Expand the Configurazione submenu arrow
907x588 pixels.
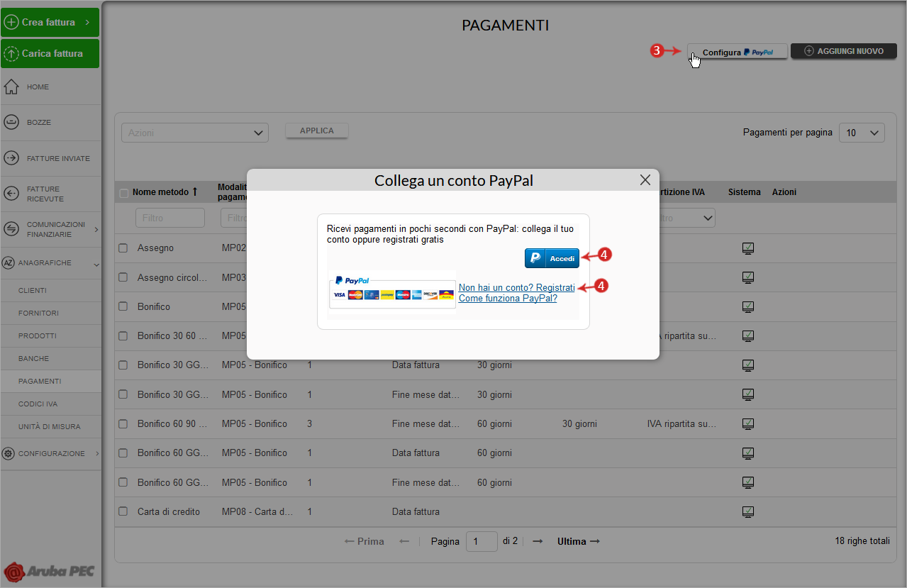(x=96, y=453)
